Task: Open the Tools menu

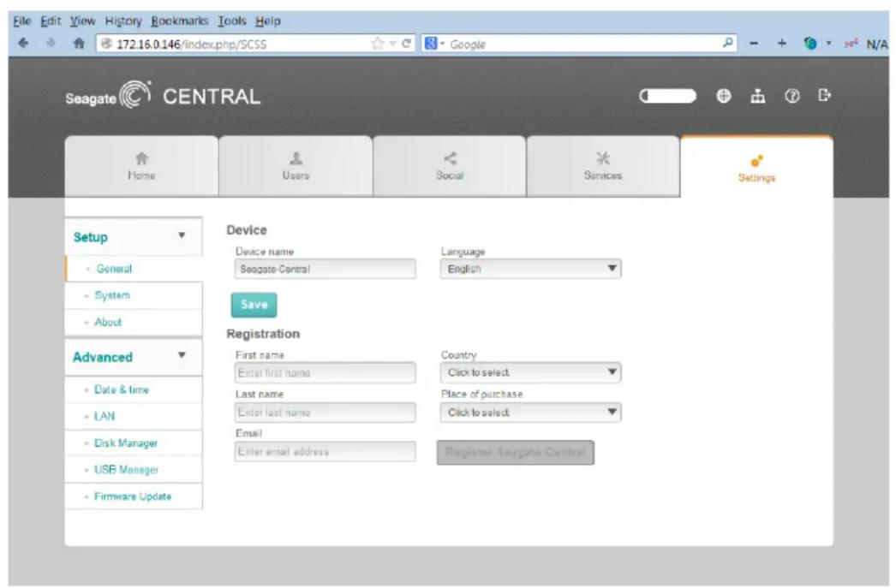Action: point(231,21)
